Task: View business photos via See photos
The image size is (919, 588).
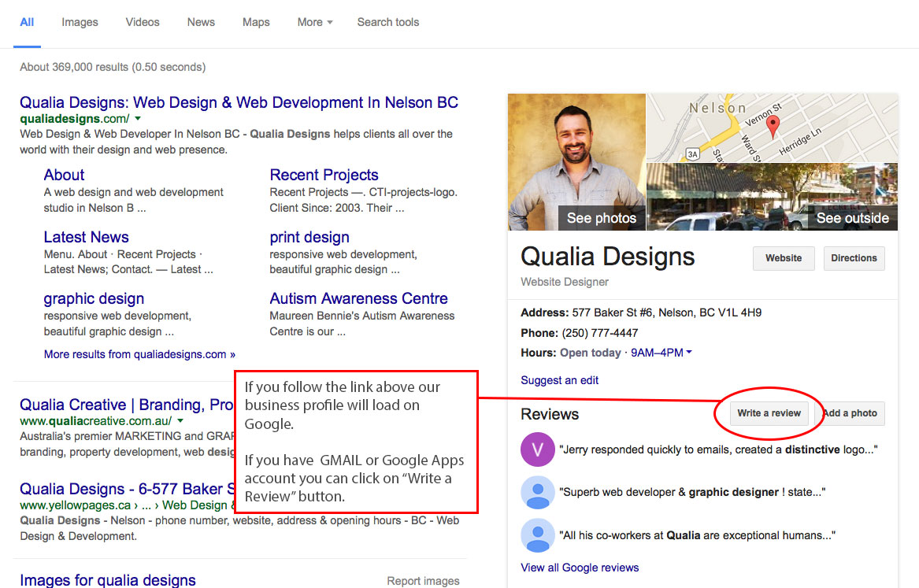Action: pos(602,218)
